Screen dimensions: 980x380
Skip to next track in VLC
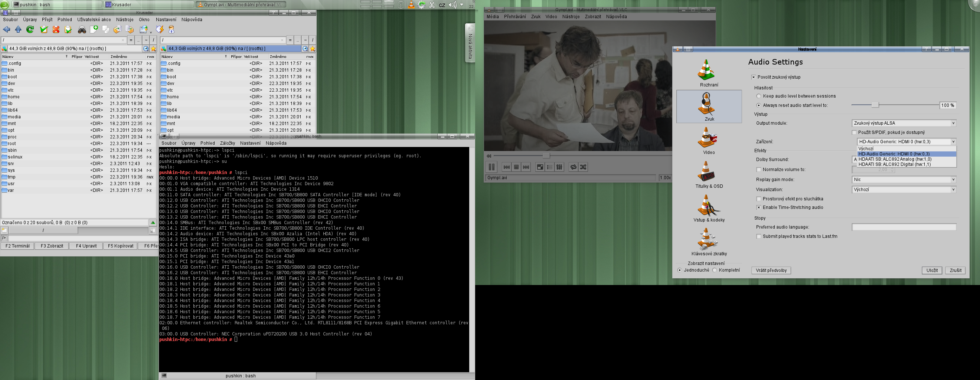pyautogui.click(x=526, y=167)
